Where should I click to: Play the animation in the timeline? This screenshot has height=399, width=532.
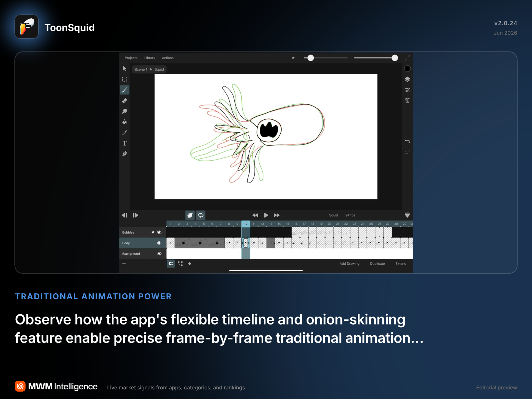[266, 215]
